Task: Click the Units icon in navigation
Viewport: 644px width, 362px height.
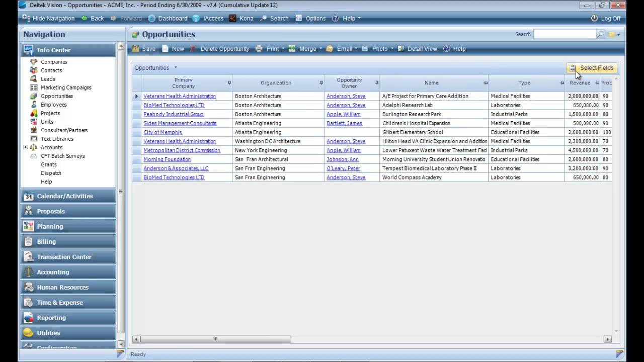Action: [x=34, y=122]
